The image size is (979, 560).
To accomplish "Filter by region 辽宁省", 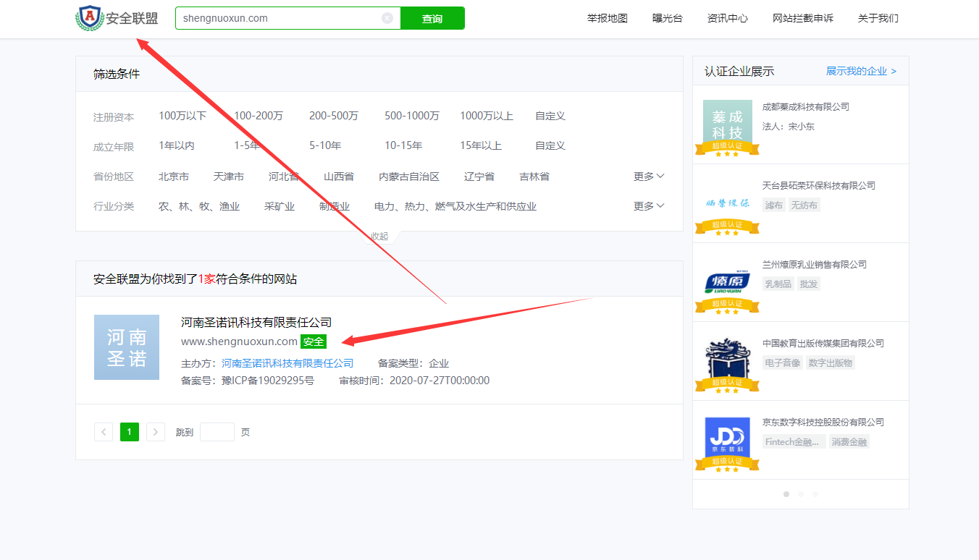I will [x=479, y=177].
